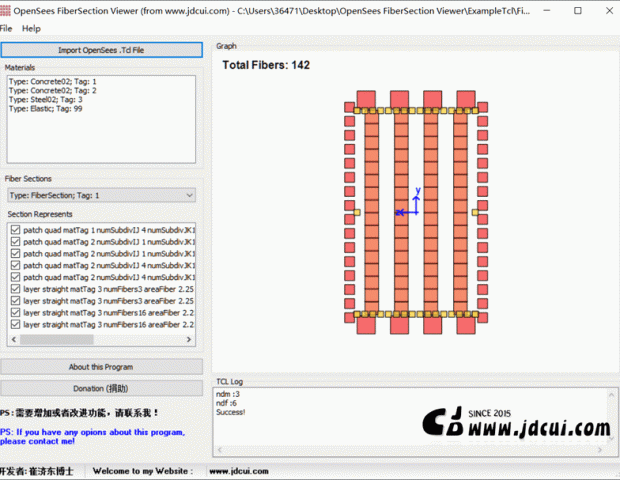Open the File menu
The image size is (620, 480).
click(x=6, y=29)
